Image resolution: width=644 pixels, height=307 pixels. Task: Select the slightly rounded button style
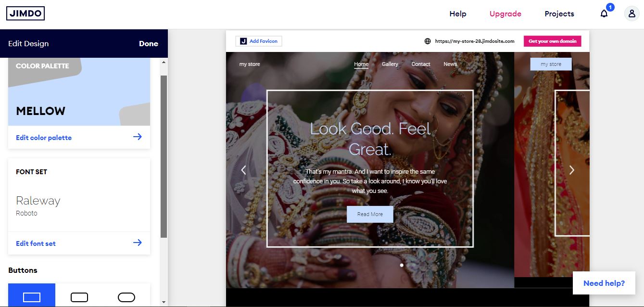click(x=79, y=296)
